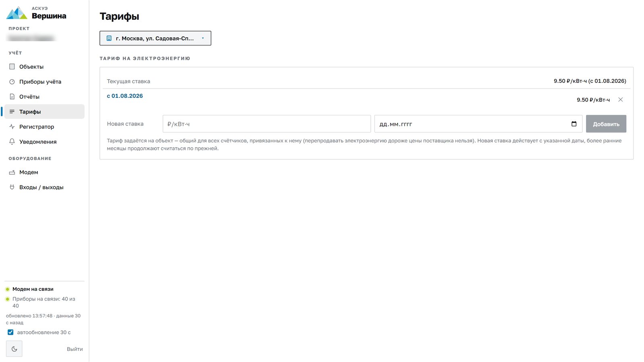The image size is (644, 362).
Task: Click the Модем на связи status
Action: click(33, 289)
